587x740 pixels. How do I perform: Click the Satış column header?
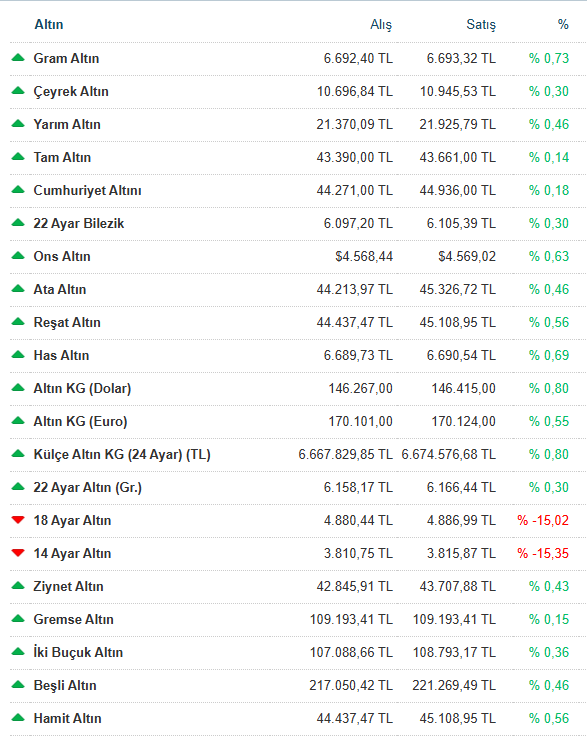click(481, 25)
